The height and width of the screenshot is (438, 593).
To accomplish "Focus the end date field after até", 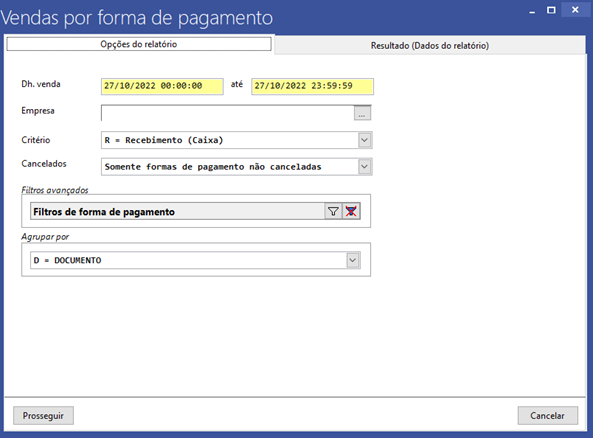I will click(313, 86).
